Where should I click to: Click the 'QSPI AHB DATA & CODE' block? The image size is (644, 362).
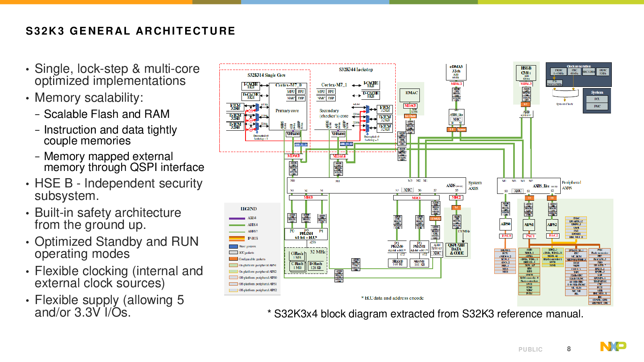point(456,249)
